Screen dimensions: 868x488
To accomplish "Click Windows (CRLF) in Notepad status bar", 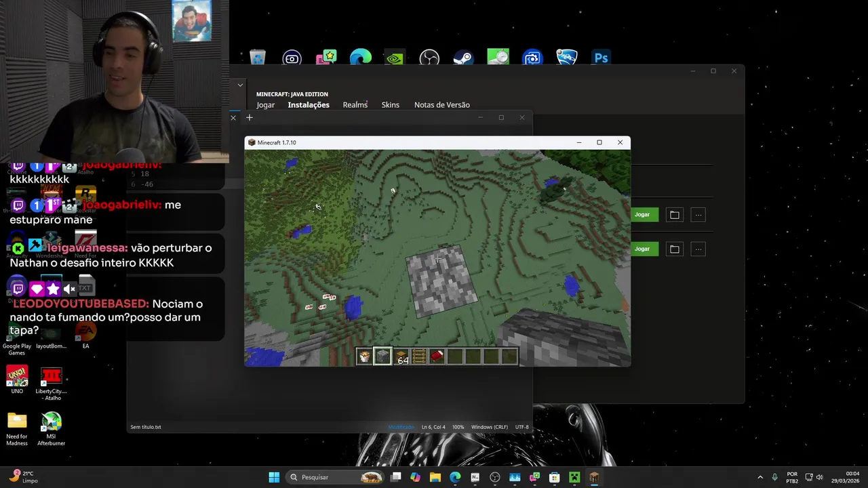I will tap(490, 427).
